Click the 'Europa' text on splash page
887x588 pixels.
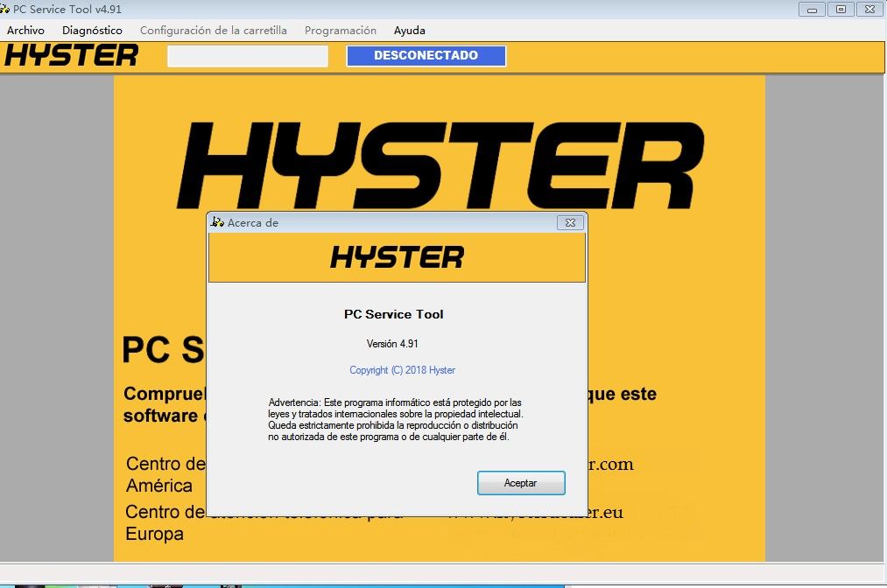point(154,534)
